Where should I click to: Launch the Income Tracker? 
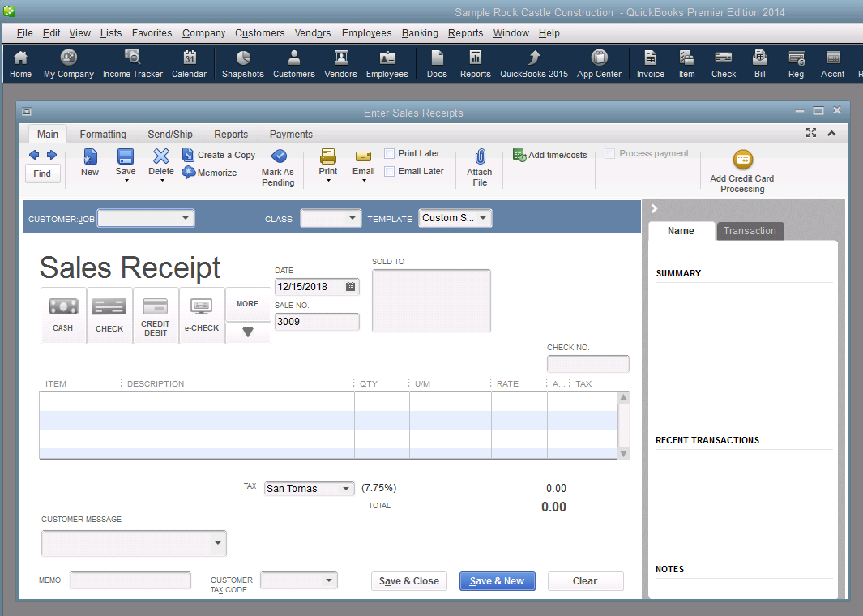[133, 64]
